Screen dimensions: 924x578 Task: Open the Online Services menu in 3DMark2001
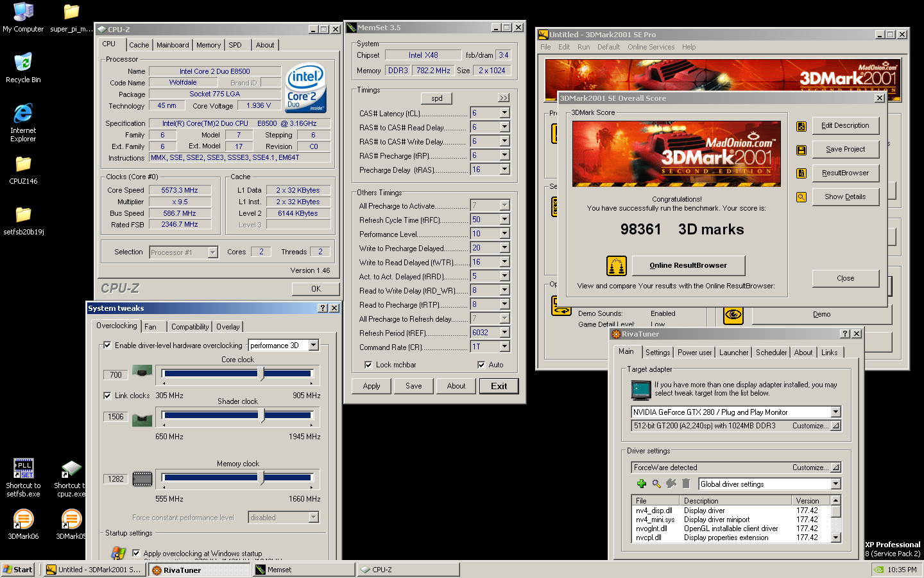651,47
